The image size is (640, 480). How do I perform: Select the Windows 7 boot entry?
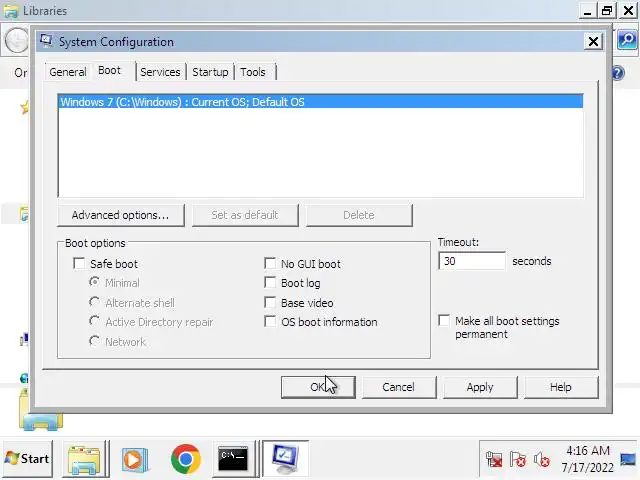(x=320, y=102)
